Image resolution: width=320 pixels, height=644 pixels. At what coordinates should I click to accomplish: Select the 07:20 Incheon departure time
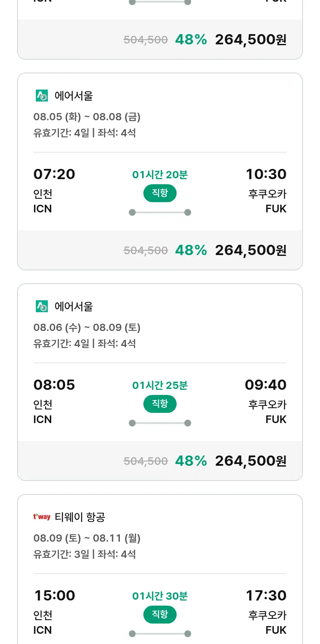pyautogui.click(x=54, y=174)
